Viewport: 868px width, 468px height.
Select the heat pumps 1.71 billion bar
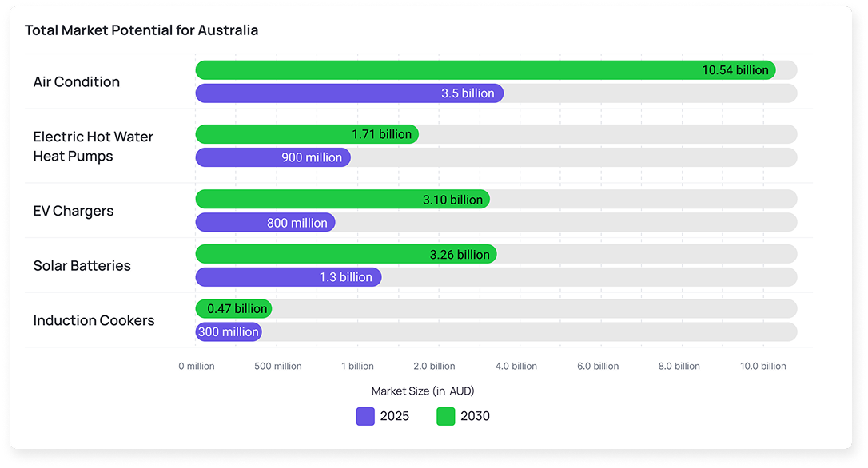click(307, 134)
